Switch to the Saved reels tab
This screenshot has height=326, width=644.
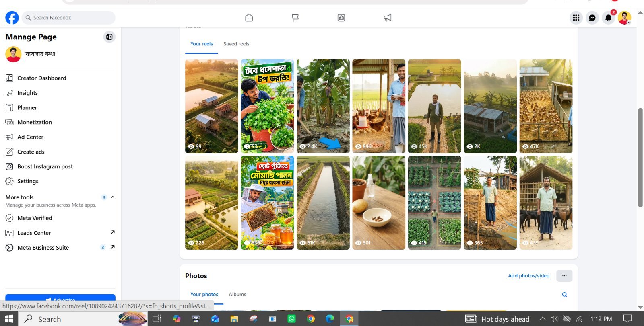236,44
